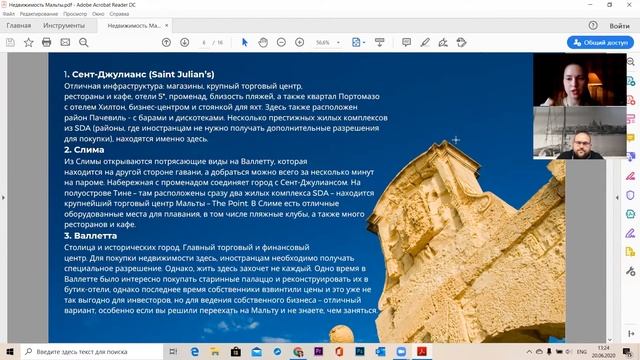
Task: Open the Export PDF tool in the right sidebar
Action: (631, 81)
